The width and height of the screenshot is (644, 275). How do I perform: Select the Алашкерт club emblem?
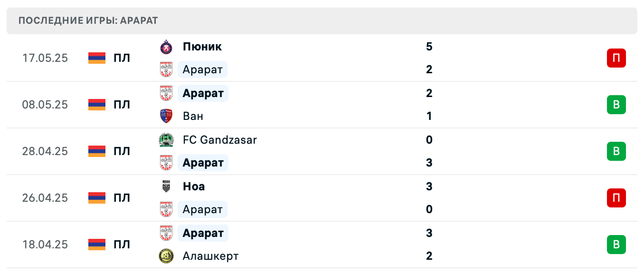(166, 256)
